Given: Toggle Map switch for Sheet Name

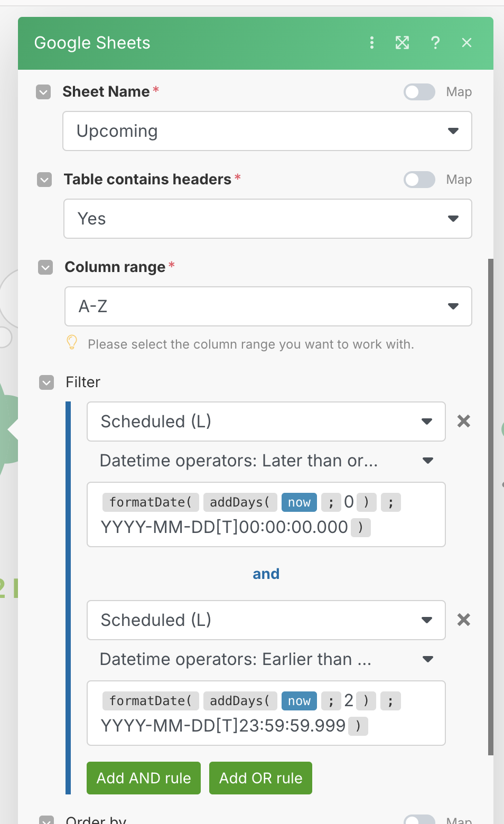Looking at the screenshot, I should click(x=419, y=92).
